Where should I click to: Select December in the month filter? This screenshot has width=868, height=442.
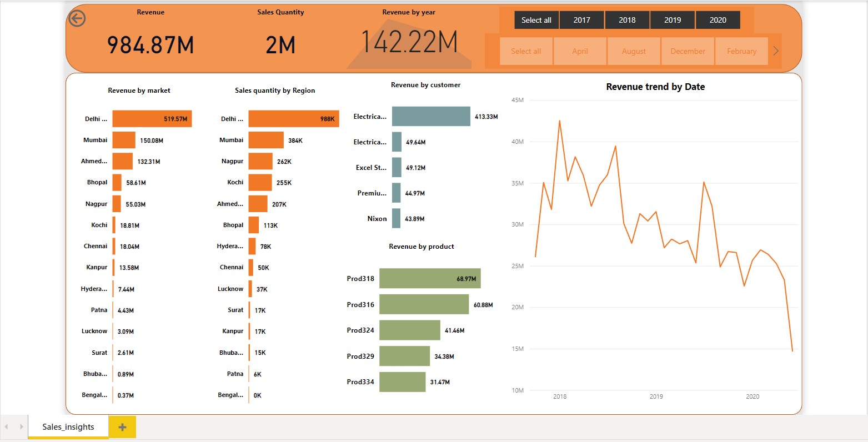point(688,51)
